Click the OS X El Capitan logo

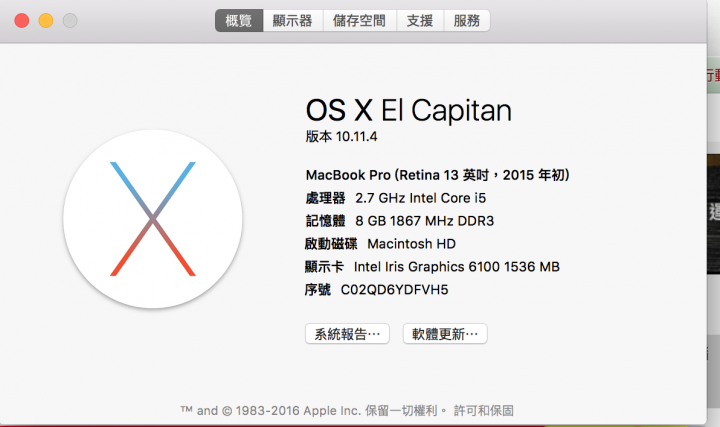[153, 219]
